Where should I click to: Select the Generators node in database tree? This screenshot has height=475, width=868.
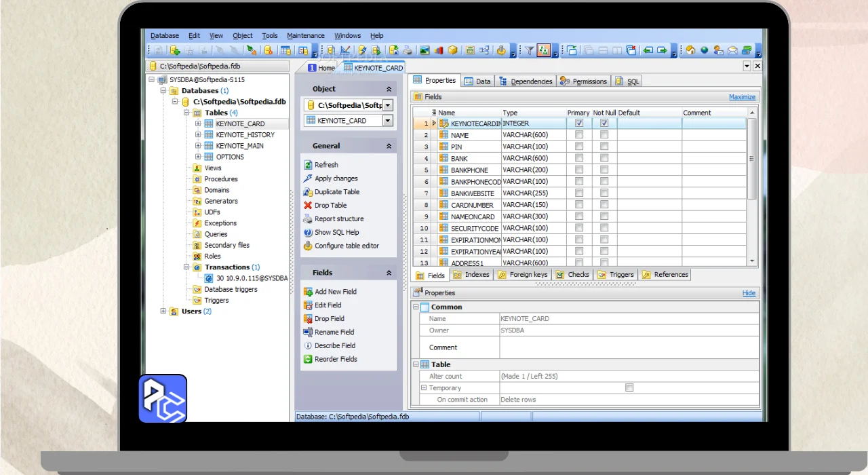coord(221,202)
